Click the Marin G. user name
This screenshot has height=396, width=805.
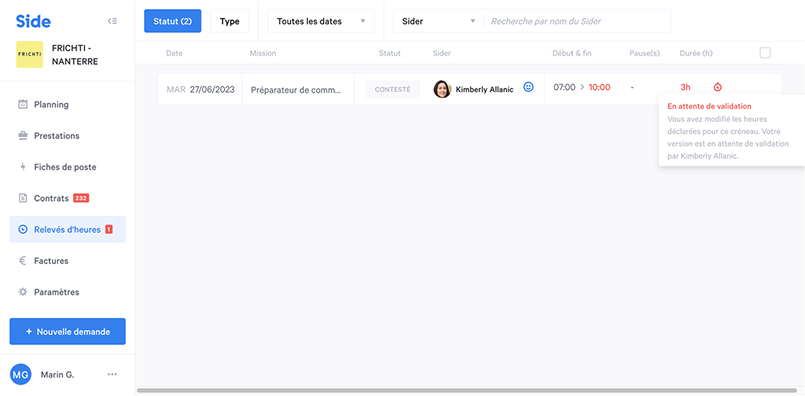57,374
